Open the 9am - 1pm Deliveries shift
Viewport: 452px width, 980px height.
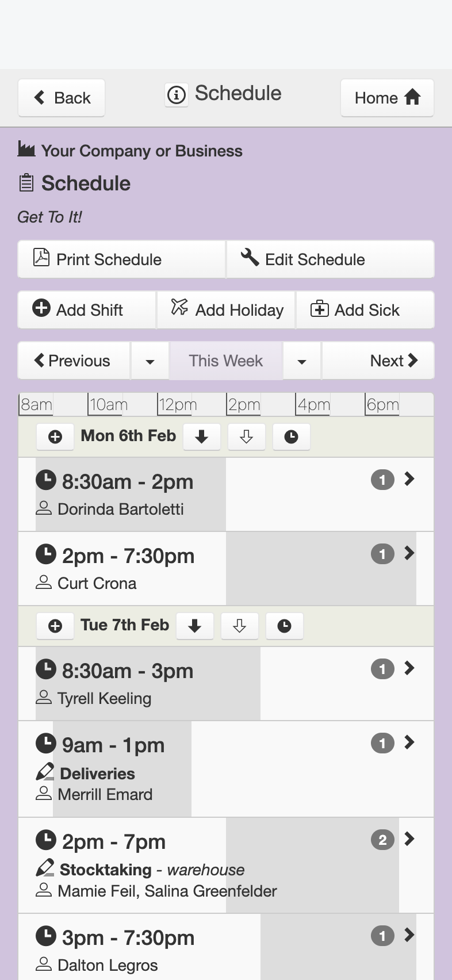coord(226,769)
